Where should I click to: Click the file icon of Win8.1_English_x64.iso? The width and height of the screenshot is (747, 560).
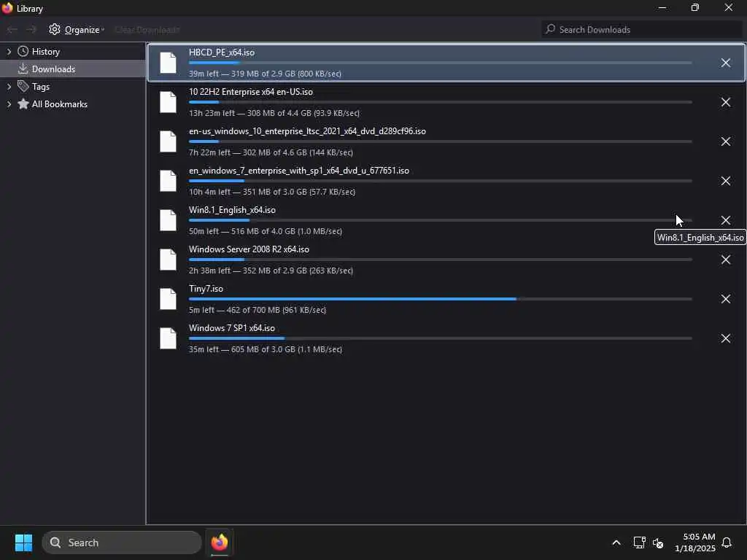coord(168,220)
